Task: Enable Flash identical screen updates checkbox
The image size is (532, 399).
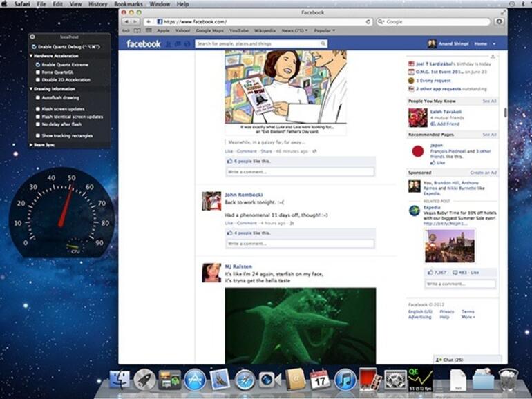Action: (x=38, y=117)
